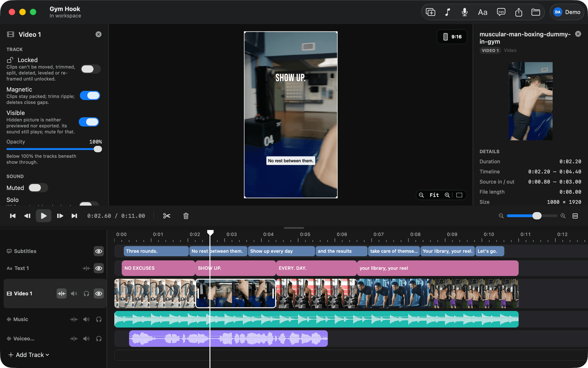Click the add media icon in top toolbar
The height and width of the screenshot is (368, 588).
click(430, 12)
